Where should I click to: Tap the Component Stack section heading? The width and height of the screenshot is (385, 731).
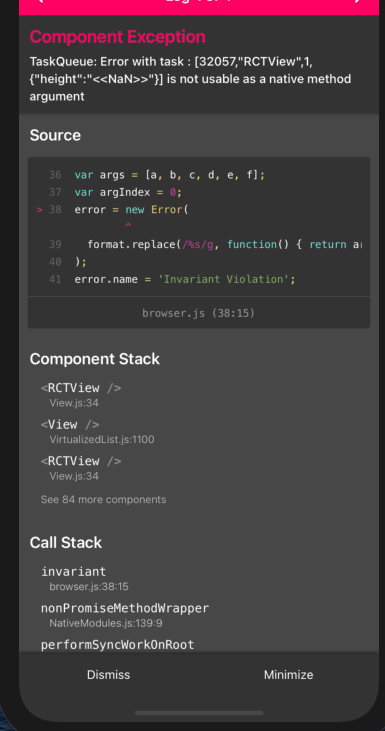tap(95, 359)
